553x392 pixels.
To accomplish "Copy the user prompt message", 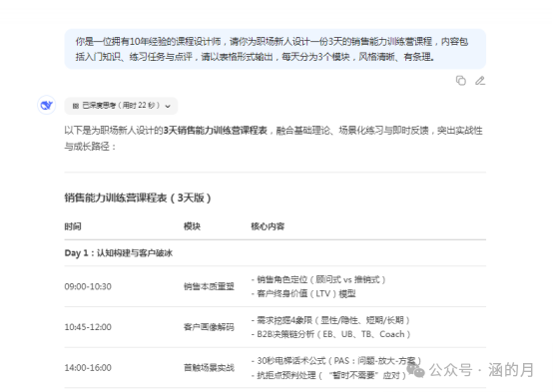I will [x=460, y=81].
